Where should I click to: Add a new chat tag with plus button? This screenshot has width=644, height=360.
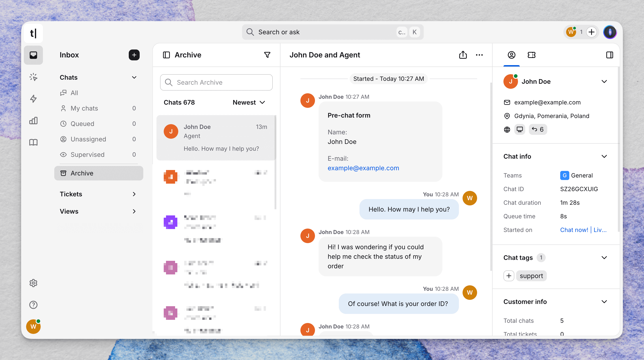tap(508, 276)
